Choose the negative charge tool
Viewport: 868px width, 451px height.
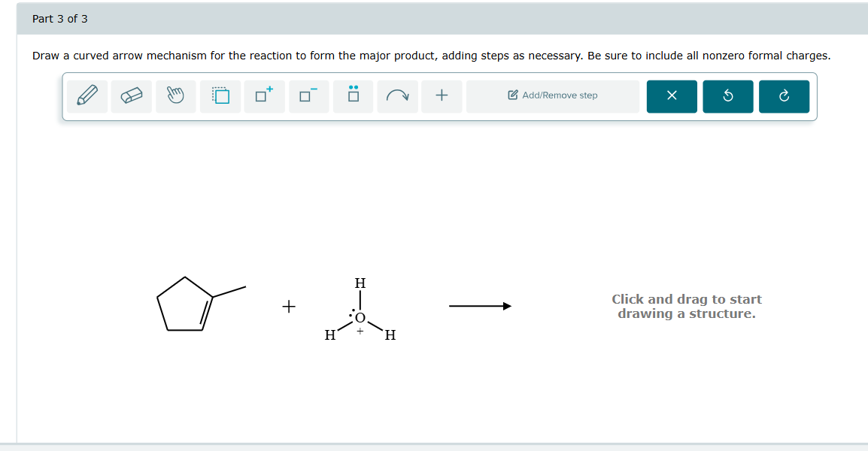click(308, 95)
